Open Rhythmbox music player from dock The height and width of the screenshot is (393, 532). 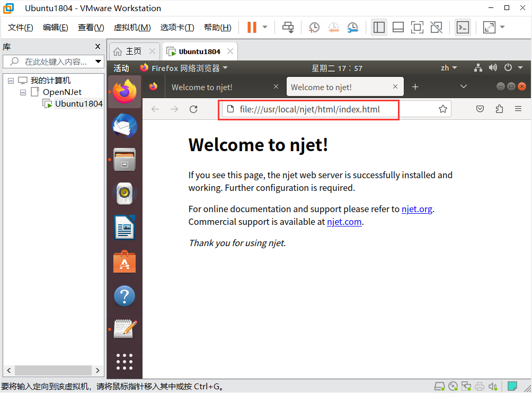(125, 193)
